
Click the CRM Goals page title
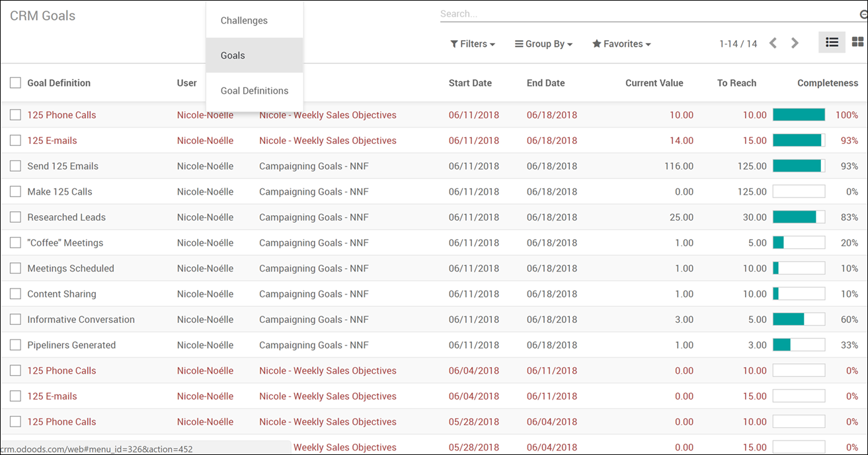coord(42,16)
